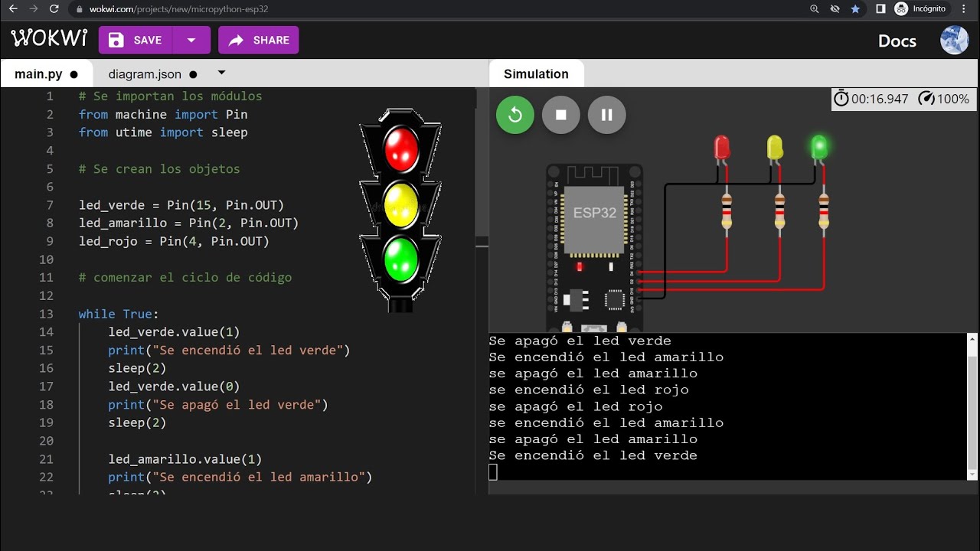Screen dimensions: 980x551
Task: Open the browser side panel icon
Action: [880, 9]
